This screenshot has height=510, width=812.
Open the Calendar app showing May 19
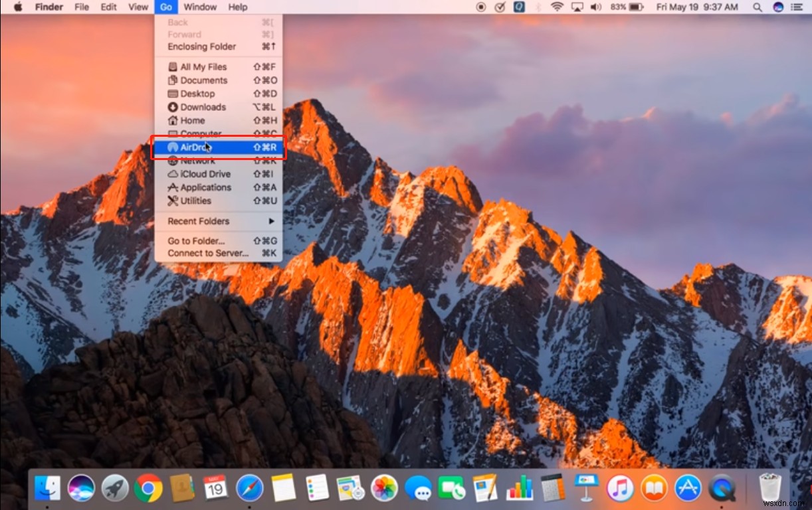point(215,488)
